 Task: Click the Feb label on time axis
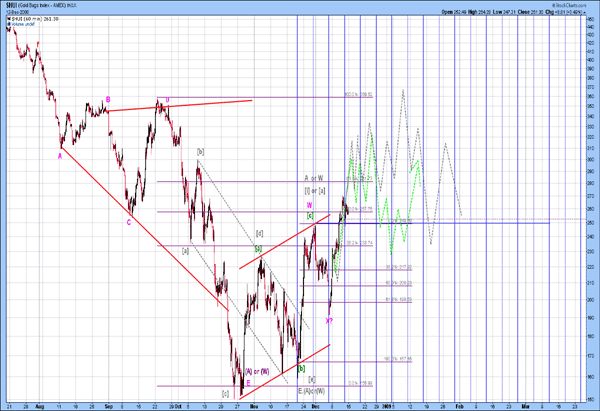tap(460, 406)
